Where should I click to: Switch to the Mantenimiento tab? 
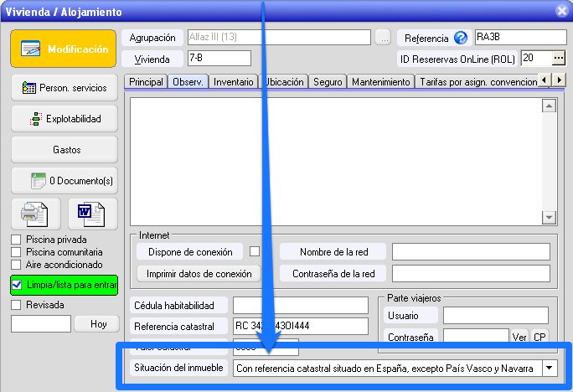click(381, 82)
